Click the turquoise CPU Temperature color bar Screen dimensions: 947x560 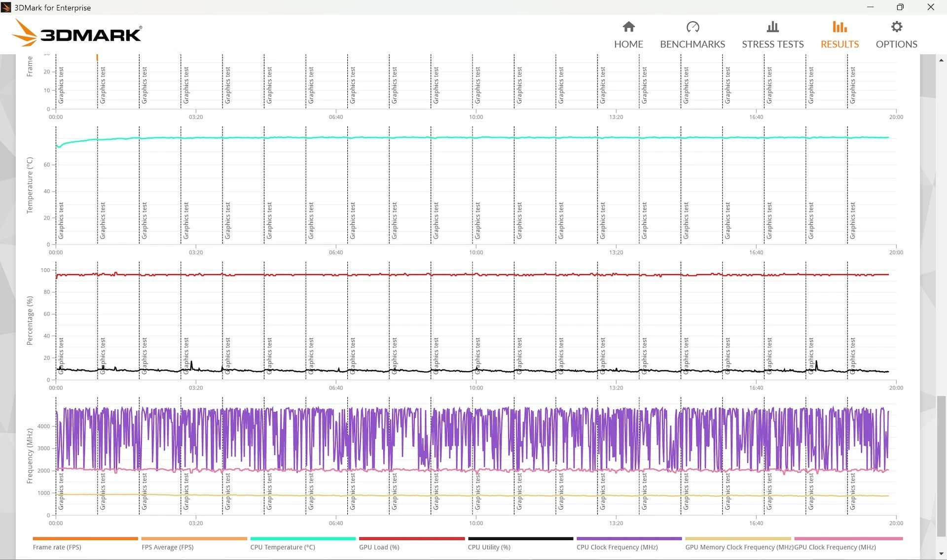coord(303,538)
